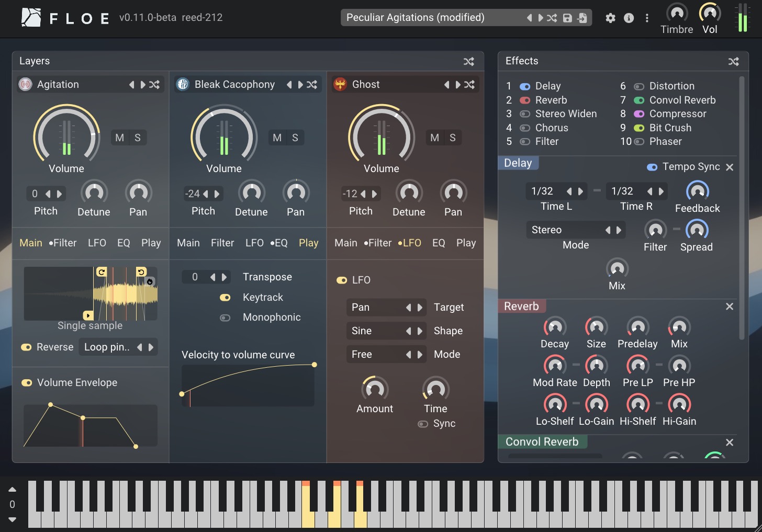The width and height of the screenshot is (762, 532).
Task: Open the Loop ping-pong mode selector
Action: pyautogui.click(x=118, y=347)
